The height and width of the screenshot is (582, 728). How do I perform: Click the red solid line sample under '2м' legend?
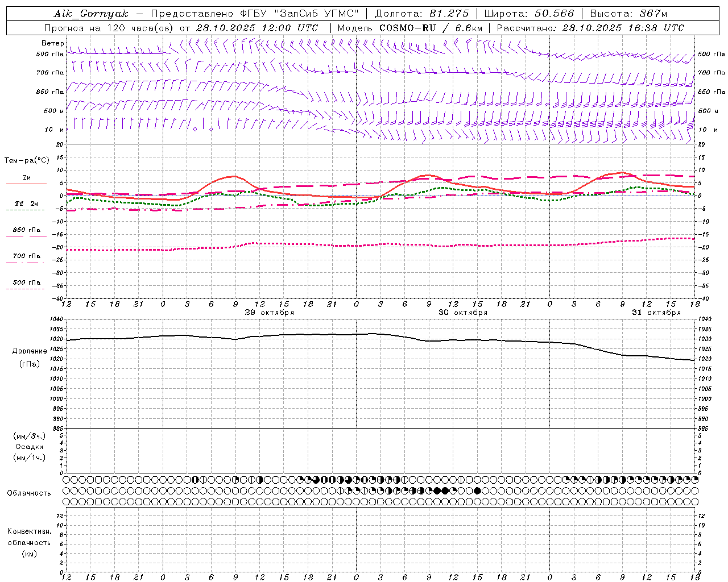pyautogui.click(x=26, y=184)
